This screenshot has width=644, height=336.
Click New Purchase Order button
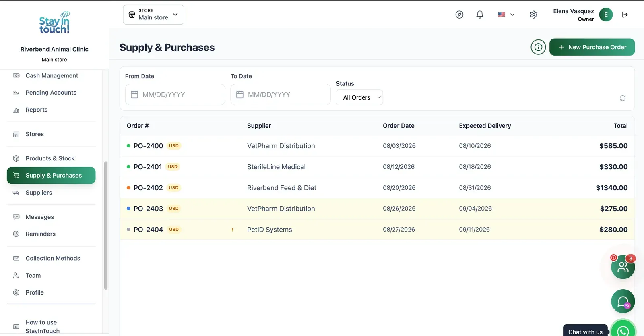click(x=592, y=47)
